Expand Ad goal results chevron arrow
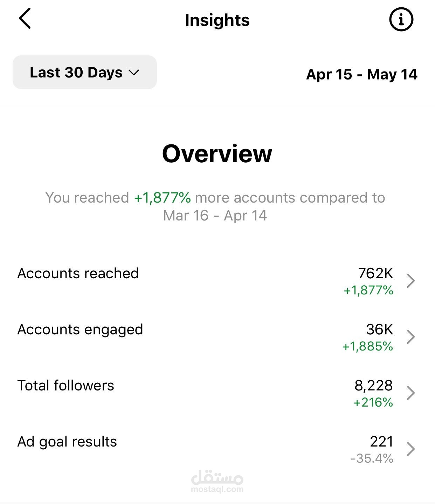 click(410, 449)
